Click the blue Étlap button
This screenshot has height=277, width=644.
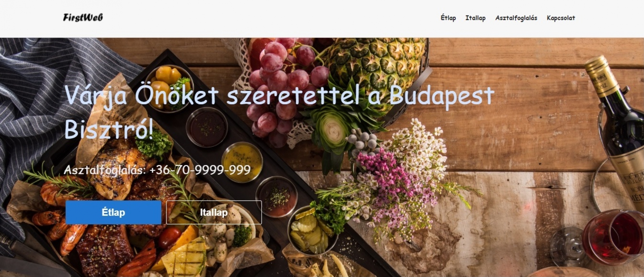point(113,212)
